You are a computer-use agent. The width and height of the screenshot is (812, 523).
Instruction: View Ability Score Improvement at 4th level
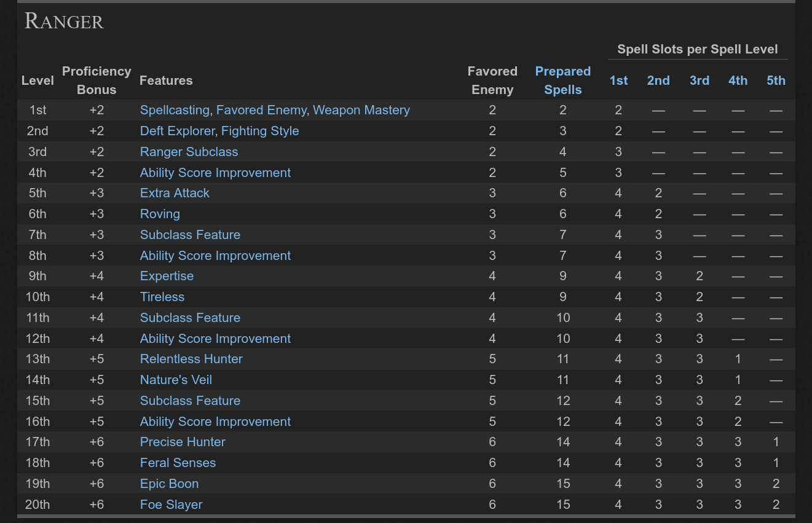point(215,173)
